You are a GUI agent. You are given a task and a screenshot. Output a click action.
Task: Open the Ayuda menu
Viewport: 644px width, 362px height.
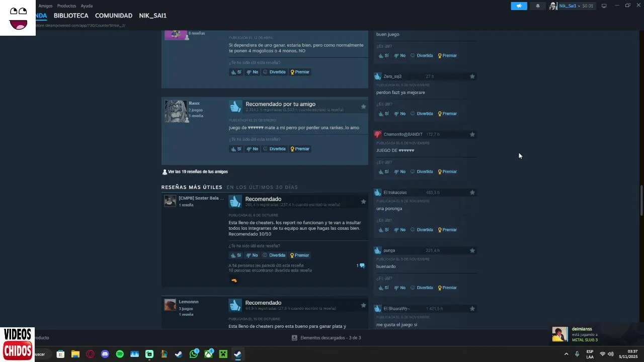[87, 6]
